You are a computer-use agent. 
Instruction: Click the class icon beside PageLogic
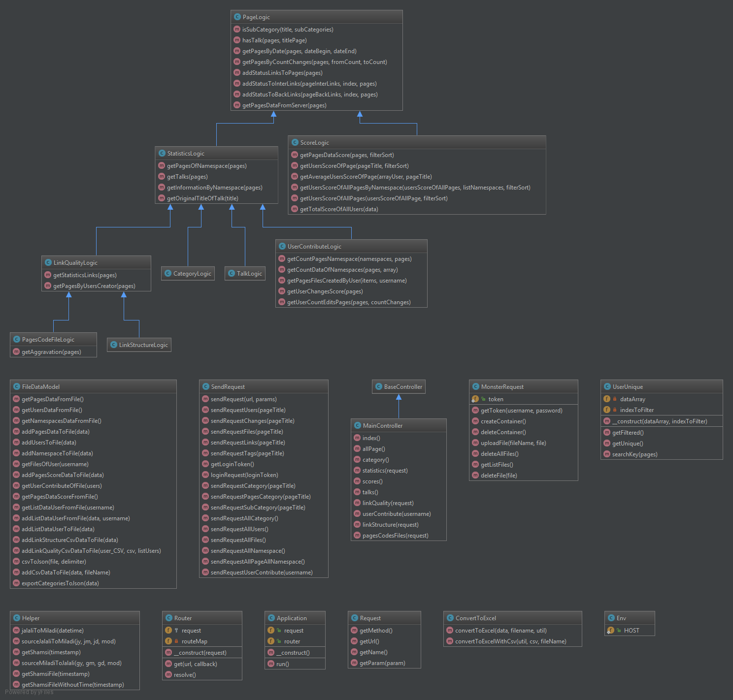coord(237,17)
